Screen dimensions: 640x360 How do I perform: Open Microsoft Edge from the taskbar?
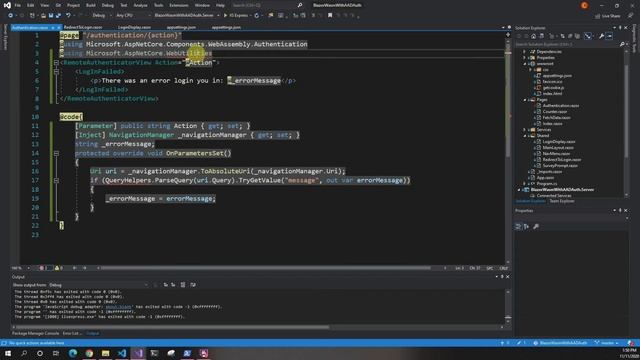tap(73, 353)
